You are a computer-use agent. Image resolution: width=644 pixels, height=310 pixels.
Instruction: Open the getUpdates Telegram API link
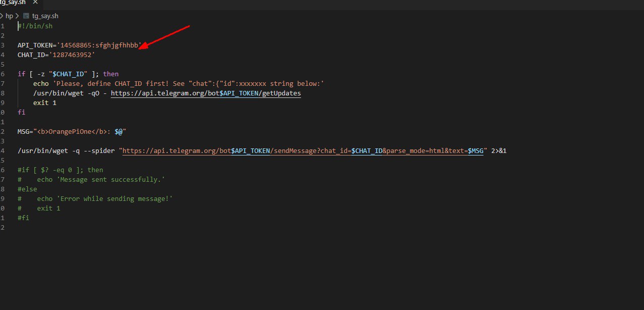(206, 93)
